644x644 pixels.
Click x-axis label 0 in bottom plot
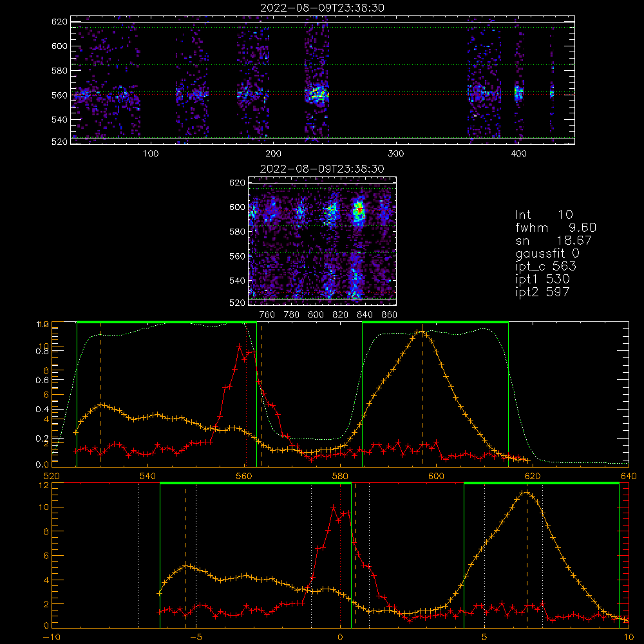point(340,637)
